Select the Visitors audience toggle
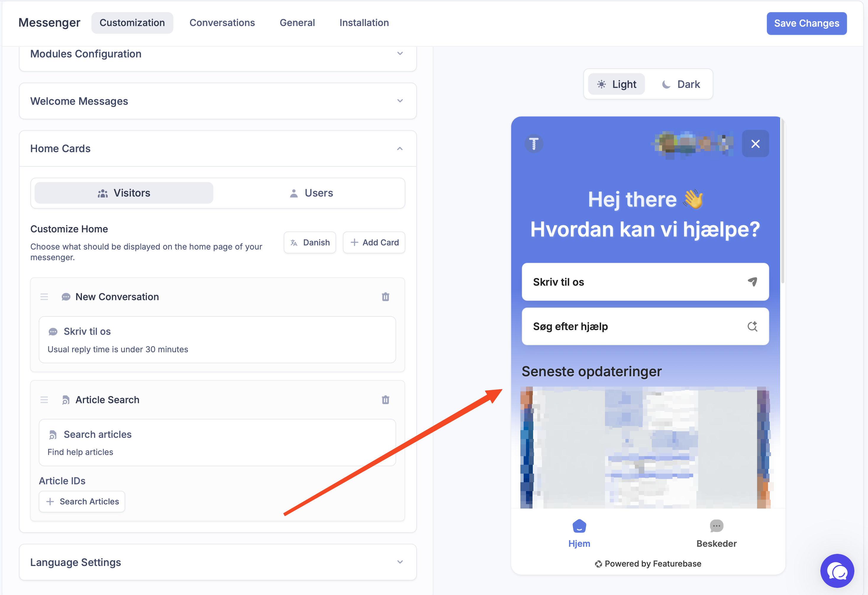The image size is (868, 595). (x=124, y=193)
